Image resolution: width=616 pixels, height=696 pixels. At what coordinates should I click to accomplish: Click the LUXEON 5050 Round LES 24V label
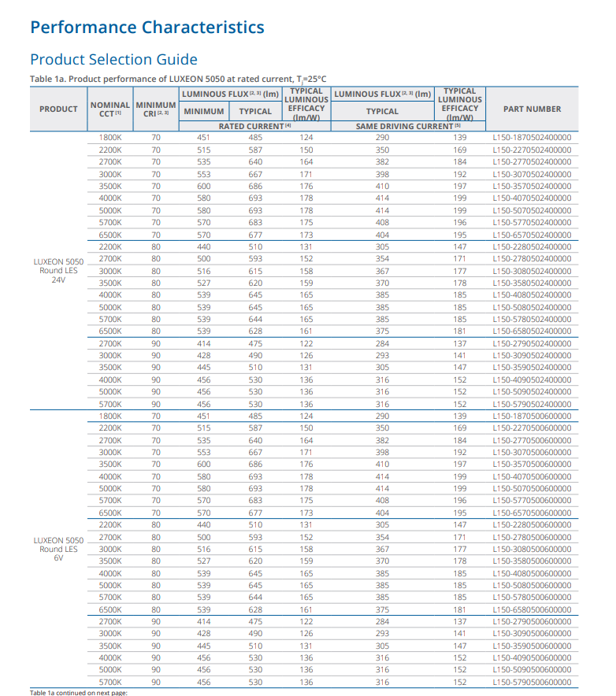(x=58, y=271)
